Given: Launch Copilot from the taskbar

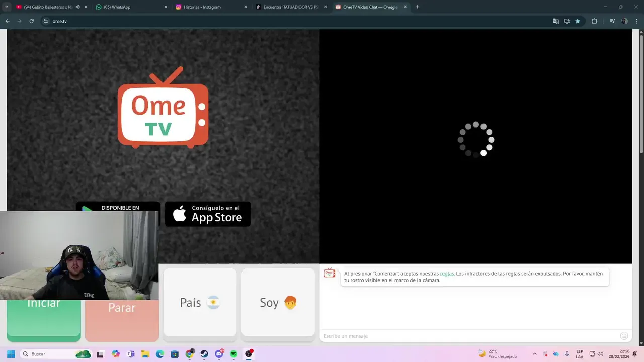Looking at the screenshot, I should click(116, 354).
